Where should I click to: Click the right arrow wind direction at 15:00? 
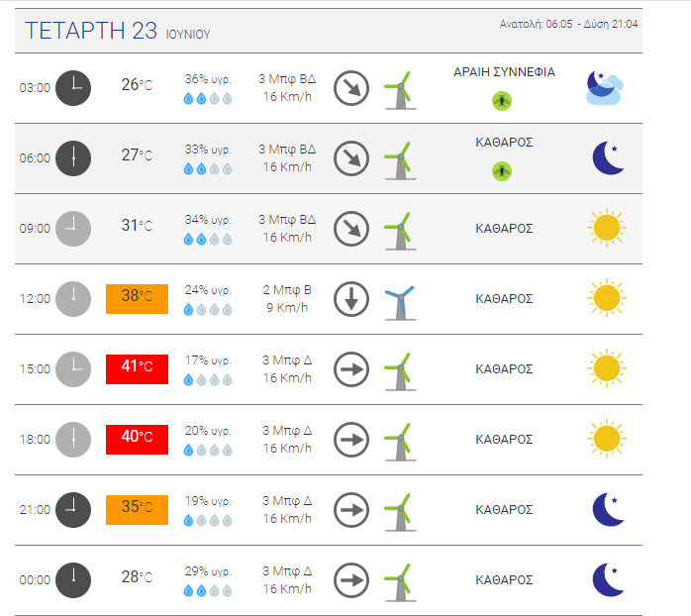point(351,369)
